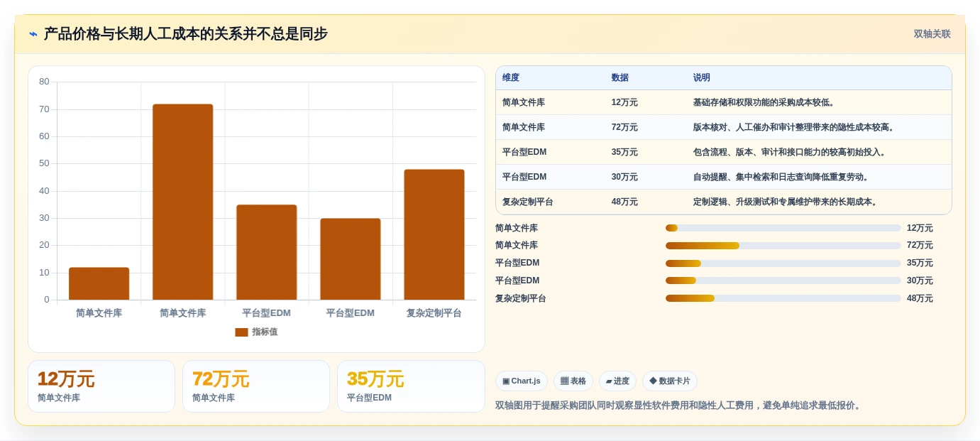Viewport: 980px width, 441px height.
Task: Click the 复杂定制平台 x-axis label under the chart
Action: pos(434,313)
